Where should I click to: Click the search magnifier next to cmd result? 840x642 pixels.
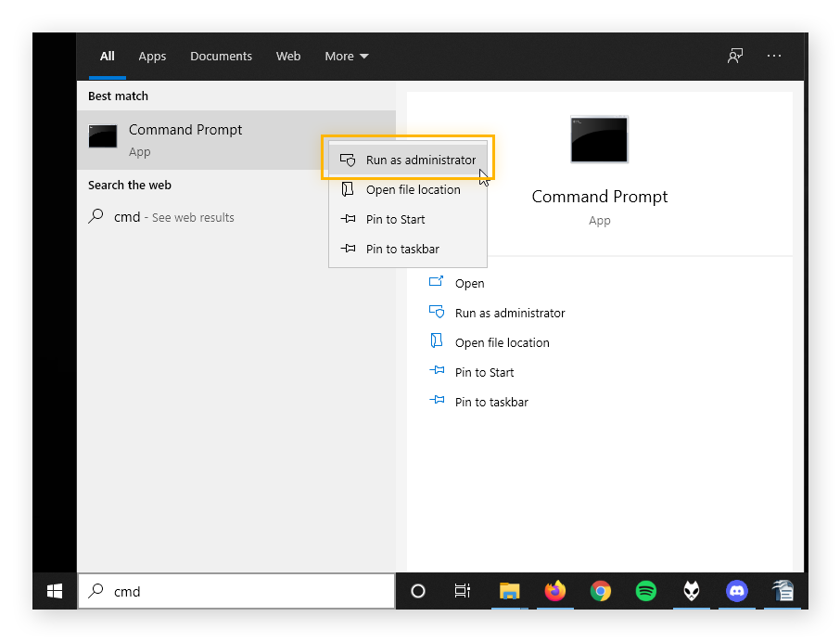click(96, 216)
